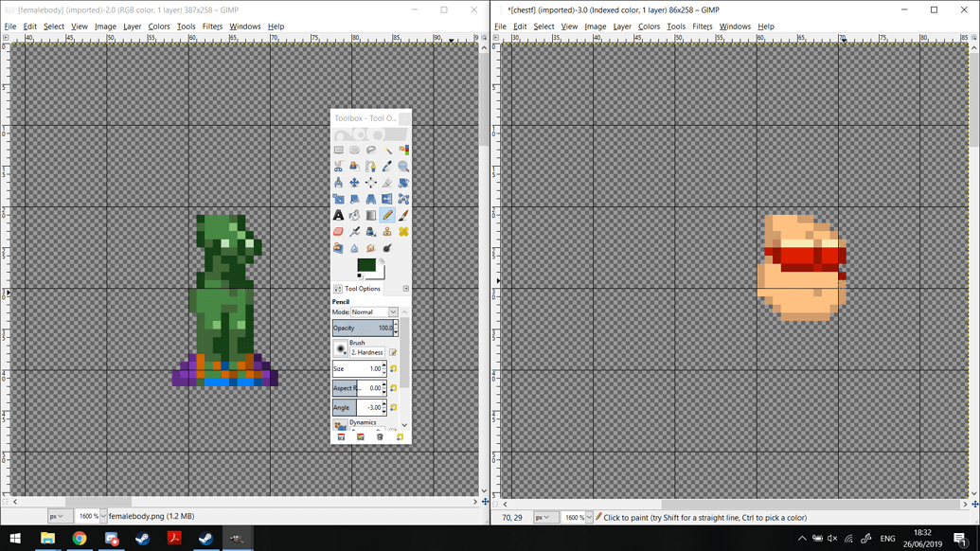Open the Pencil Mode dropdown set to Normal
Viewport: 980px width, 551px height.
[x=375, y=312]
